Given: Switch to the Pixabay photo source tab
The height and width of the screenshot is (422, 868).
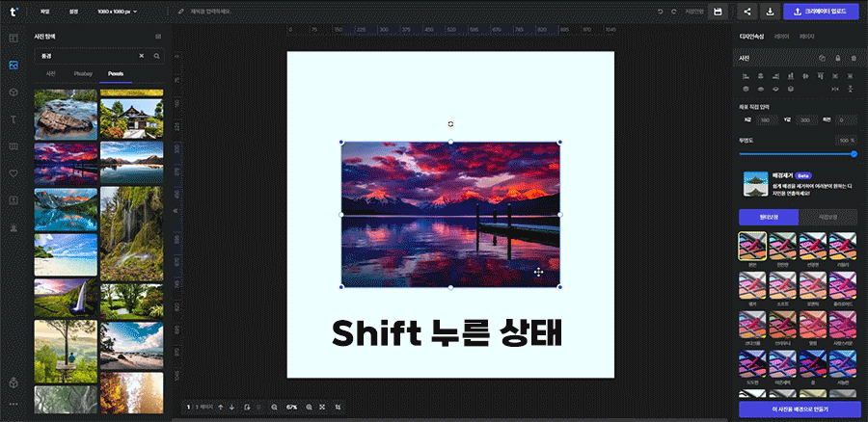Looking at the screenshot, I should tap(83, 73).
